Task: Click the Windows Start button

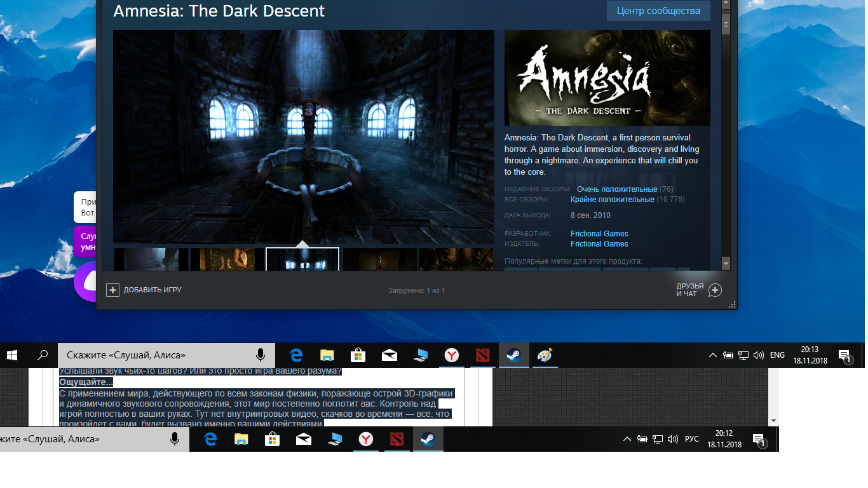Action: tap(13, 356)
